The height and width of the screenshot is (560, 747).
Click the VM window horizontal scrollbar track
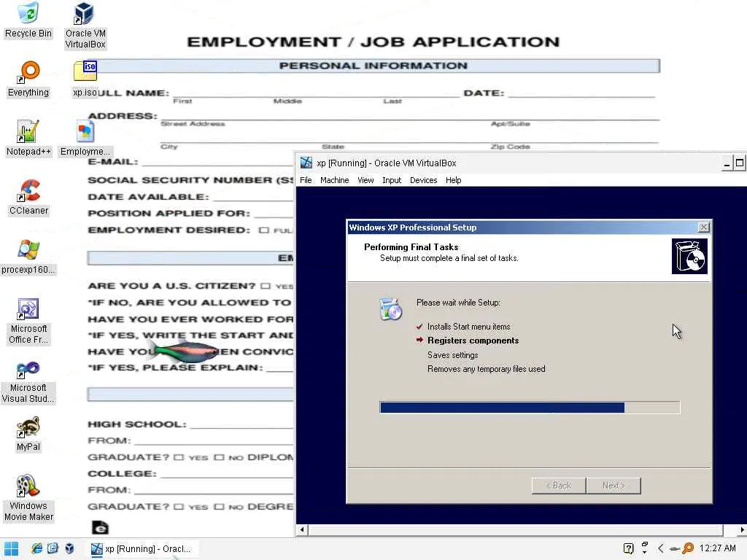516,529
